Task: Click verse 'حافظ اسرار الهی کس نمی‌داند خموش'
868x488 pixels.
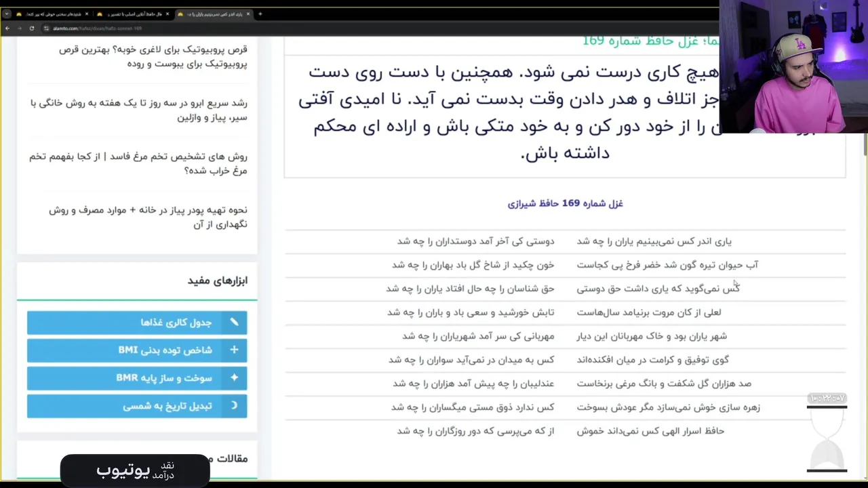Action: 650,431
